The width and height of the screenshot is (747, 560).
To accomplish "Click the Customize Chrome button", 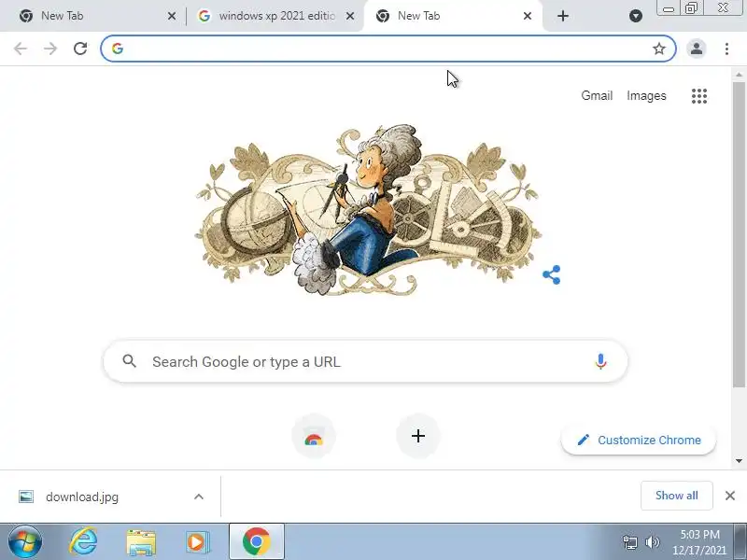I will (639, 440).
